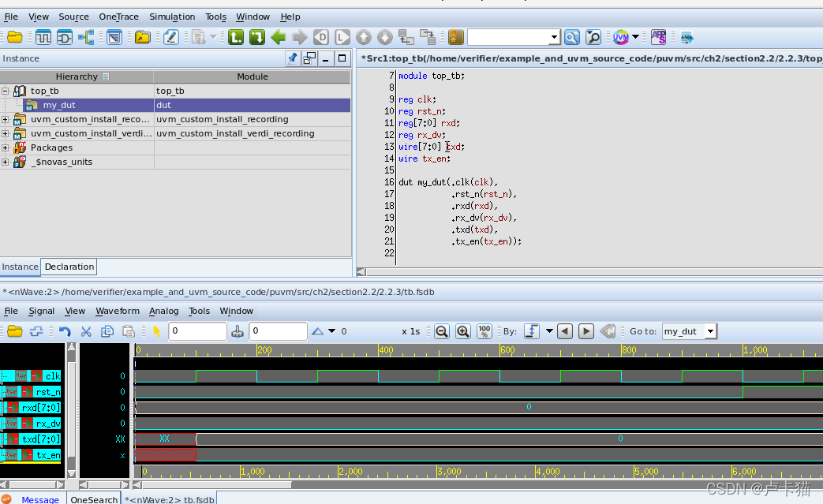
Task: Click the scissors Cut icon
Action: 86,331
